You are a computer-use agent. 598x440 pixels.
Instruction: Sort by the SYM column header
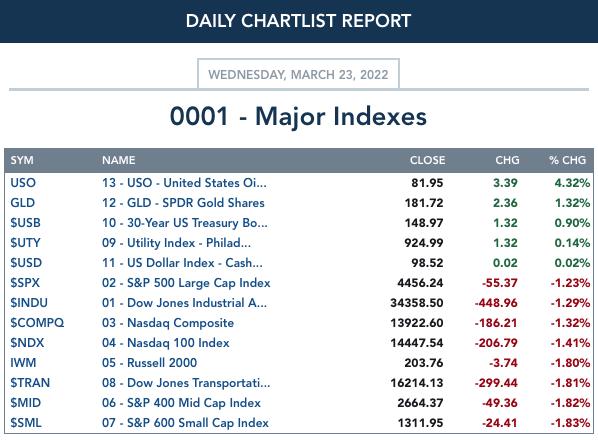click(x=22, y=160)
